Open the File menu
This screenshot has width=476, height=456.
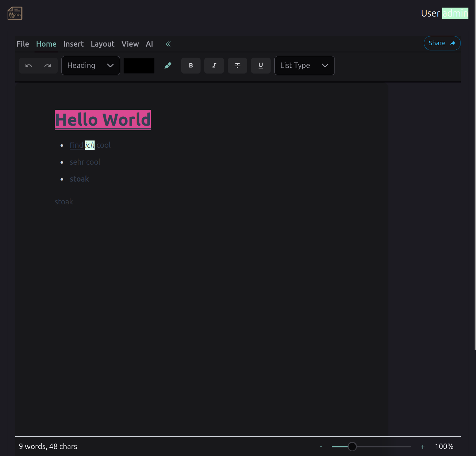click(x=23, y=44)
